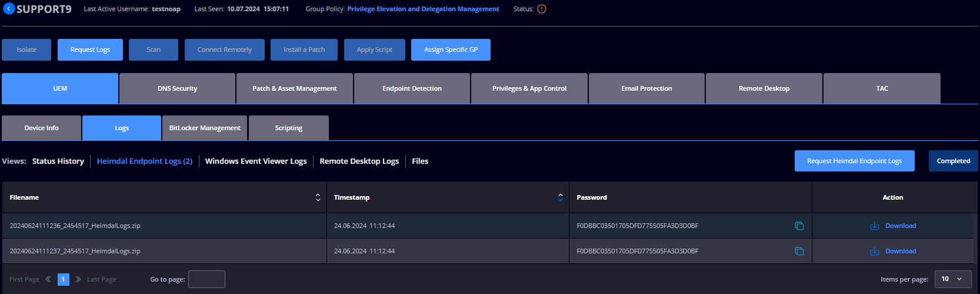The height and width of the screenshot is (294, 980).
Task: Click the back arrow next to SUPPORT9
Action: (x=9, y=9)
